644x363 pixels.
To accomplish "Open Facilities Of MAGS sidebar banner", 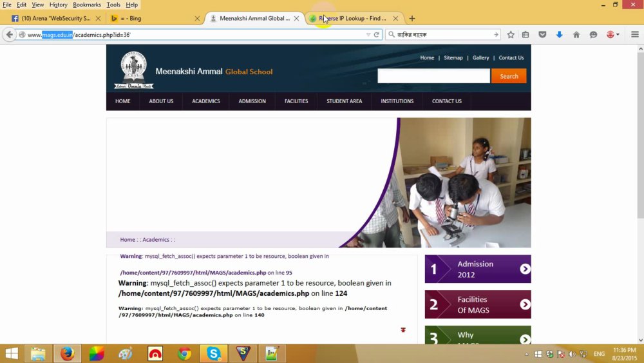I will pos(478,304).
